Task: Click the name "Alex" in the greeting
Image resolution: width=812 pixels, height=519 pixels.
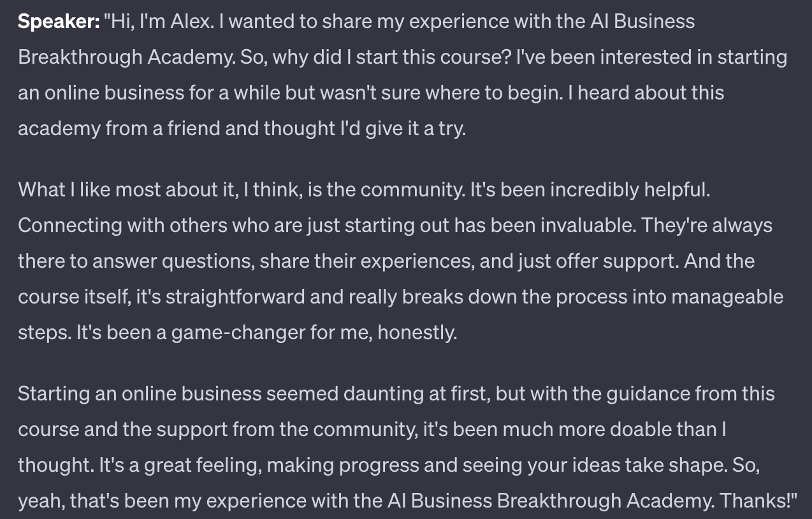Action: [x=191, y=22]
